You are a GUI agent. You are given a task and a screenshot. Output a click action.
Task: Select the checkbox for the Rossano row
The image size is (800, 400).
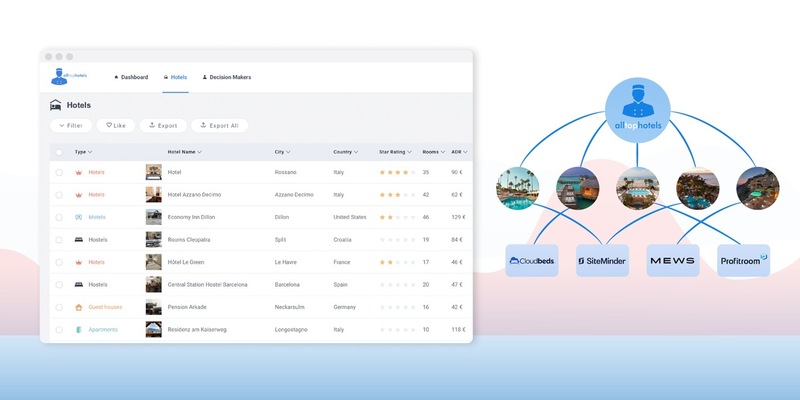coord(59,172)
